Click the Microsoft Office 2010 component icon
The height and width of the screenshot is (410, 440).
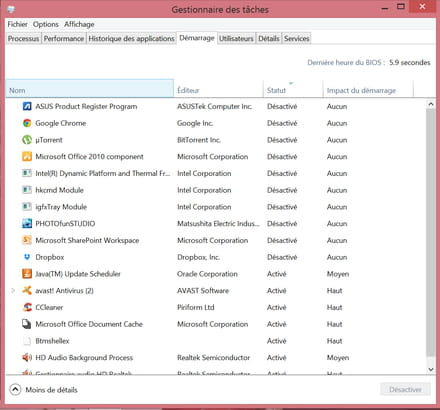click(x=27, y=156)
